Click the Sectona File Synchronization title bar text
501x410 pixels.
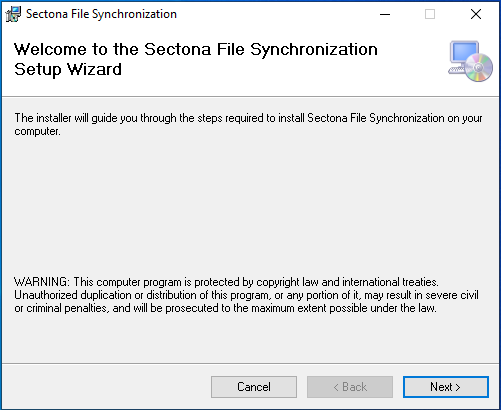click(101, 14)
